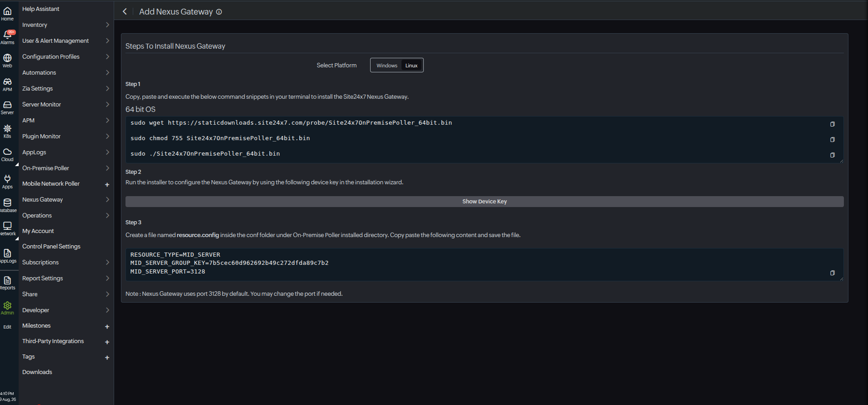The height and width of the screenshot is (405, 868).
Task: Expand the Server Monitor chevron
Action: tap(107, 104)
